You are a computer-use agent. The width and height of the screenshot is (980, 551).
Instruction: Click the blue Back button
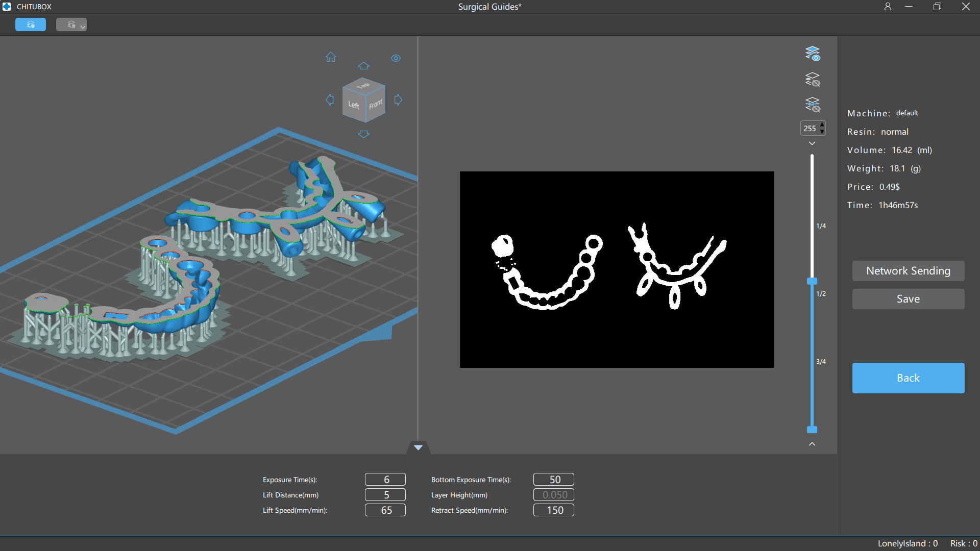pyautogui.click(x=908, y=378)
